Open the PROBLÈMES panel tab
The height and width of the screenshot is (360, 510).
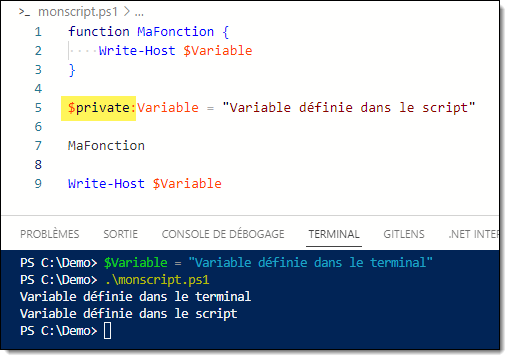[x=50, y=234]
